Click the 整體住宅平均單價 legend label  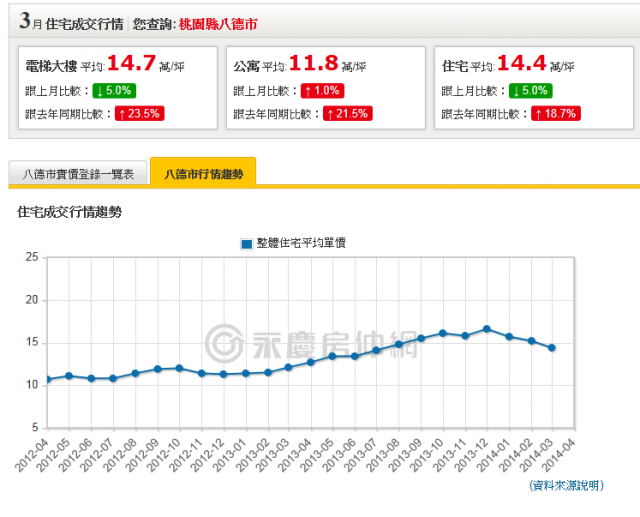tap(301, 243)
